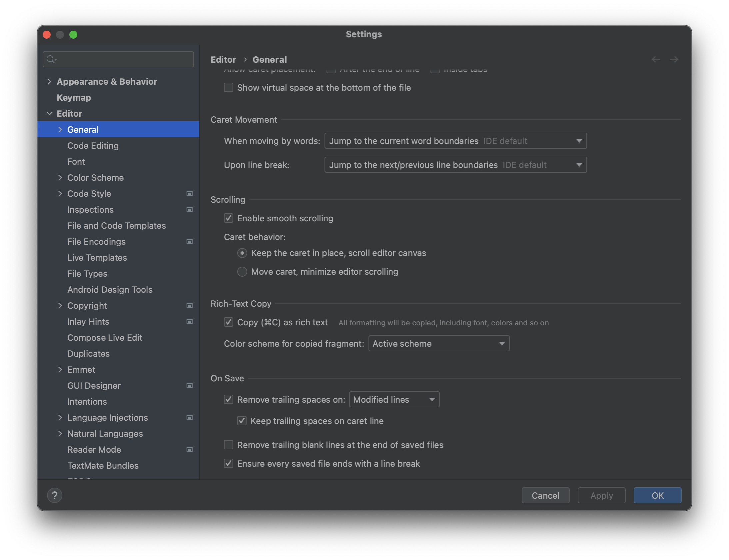
Task: Click the search magnifier icon
Action: click(51, 59)
